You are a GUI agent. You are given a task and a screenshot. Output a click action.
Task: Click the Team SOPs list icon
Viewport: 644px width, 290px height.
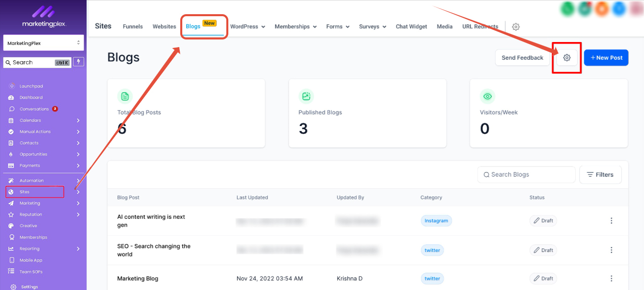tap(11, 271)
